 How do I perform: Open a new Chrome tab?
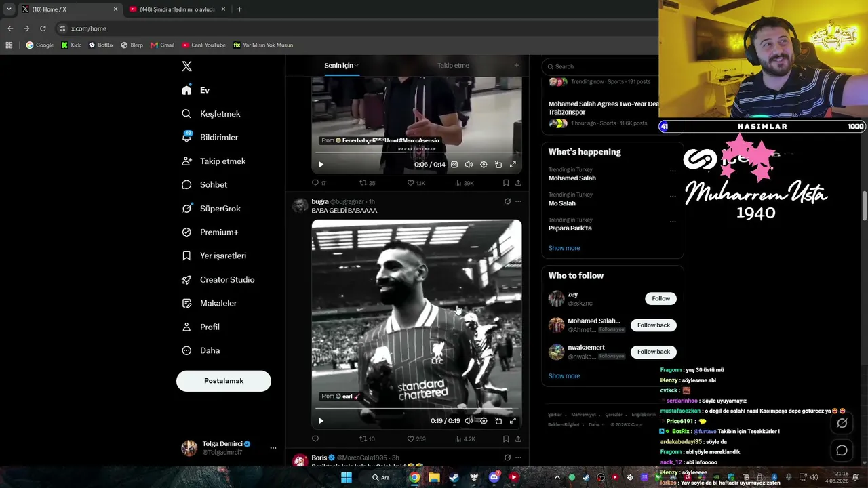[239, 9]
